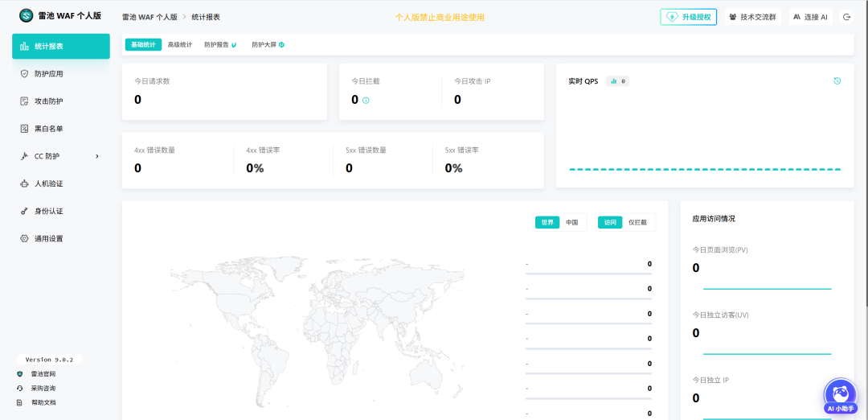Click the 今日攻击 IP label

pos(473,81)
